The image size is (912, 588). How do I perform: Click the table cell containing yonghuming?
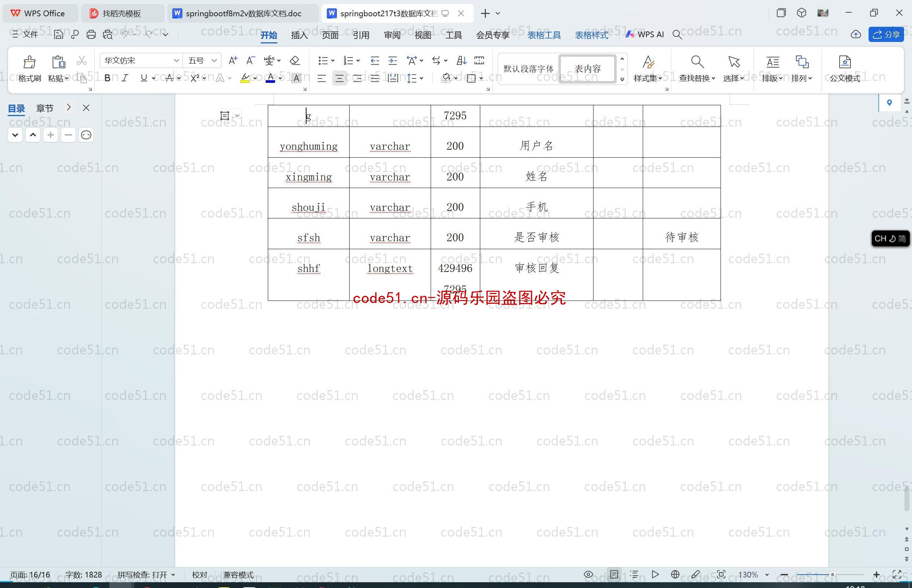[309, 142]
